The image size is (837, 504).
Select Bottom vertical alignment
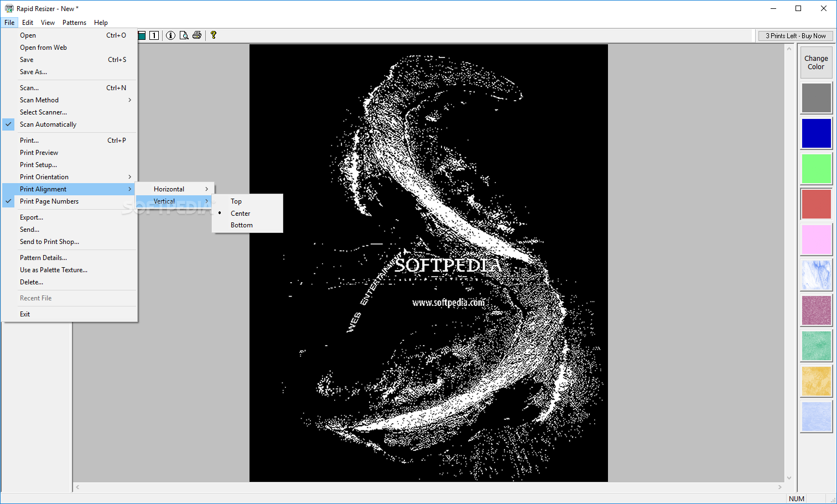click(247, 225)
